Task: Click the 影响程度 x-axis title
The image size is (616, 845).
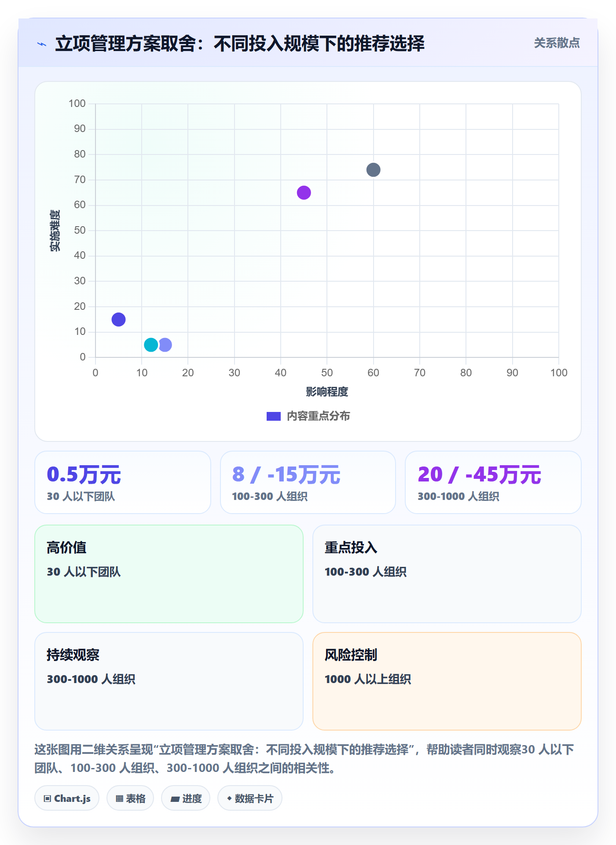Action: coord(327,392)
